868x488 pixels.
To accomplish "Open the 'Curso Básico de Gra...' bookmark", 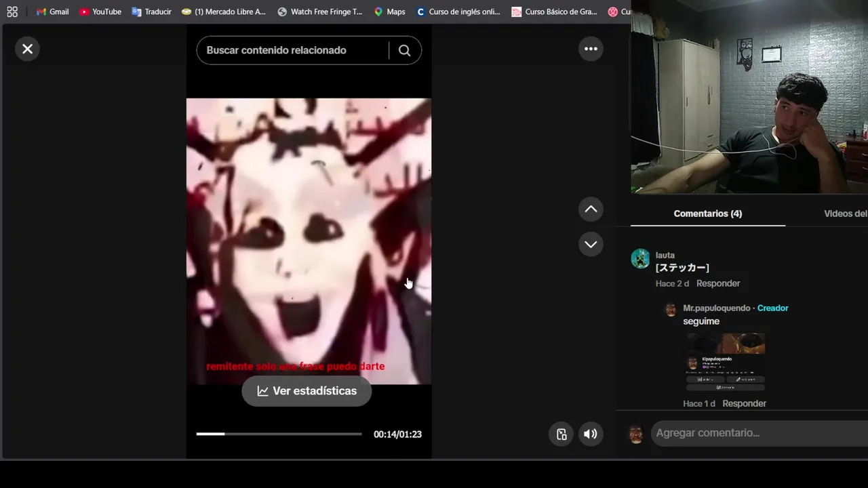I will click(554, 12).
